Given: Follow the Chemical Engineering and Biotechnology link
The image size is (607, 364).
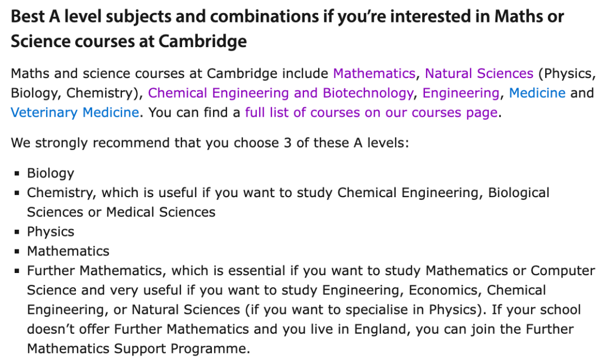Looking at the screenshot, I should [x=280, y=93].
